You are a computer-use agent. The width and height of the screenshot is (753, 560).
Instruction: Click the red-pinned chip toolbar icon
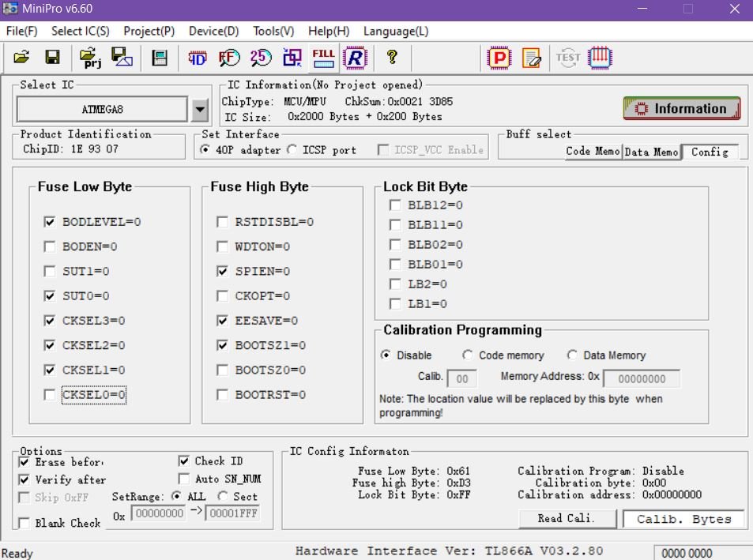[x=600, y=58]
